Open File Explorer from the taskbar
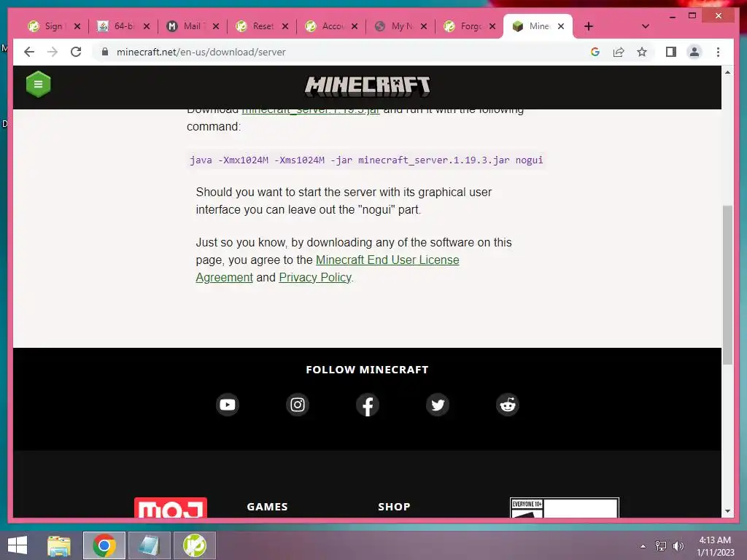 pos(58,545)
